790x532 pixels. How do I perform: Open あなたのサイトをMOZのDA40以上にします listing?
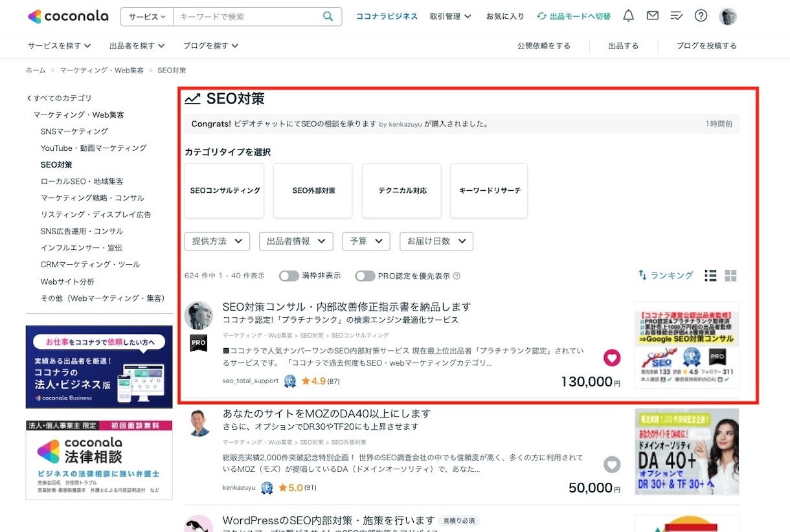(x=326, y=414)
